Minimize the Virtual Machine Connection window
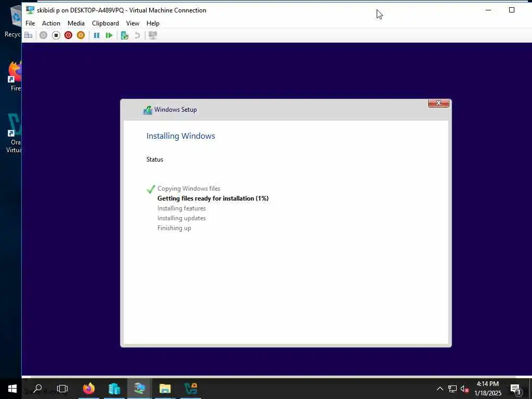532x399 pixels. click(488, 10)
